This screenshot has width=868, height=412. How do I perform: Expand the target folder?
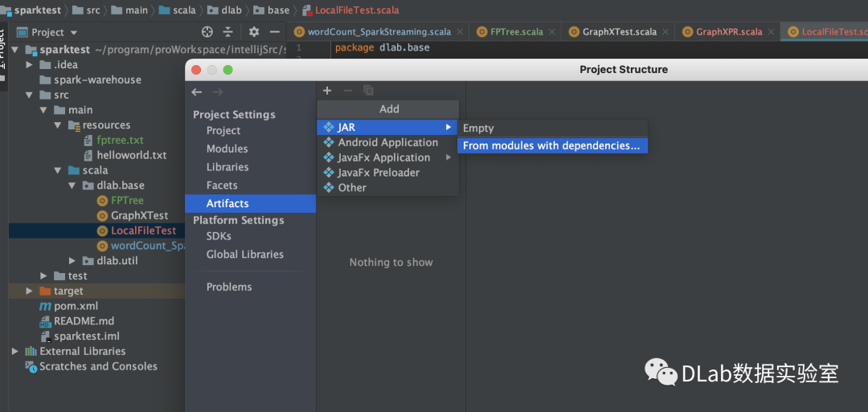click(x=30, y=291)
